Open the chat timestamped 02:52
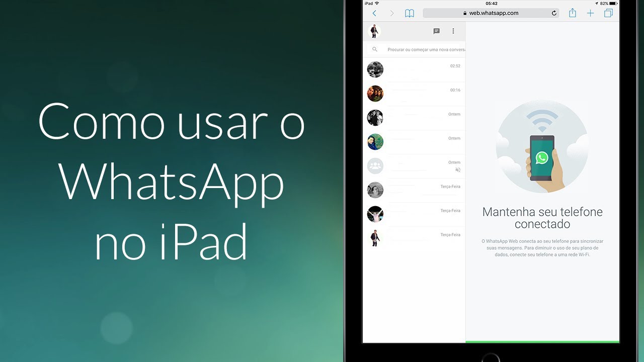This screenshot has height=362, width=644. [x=414, y=69]
